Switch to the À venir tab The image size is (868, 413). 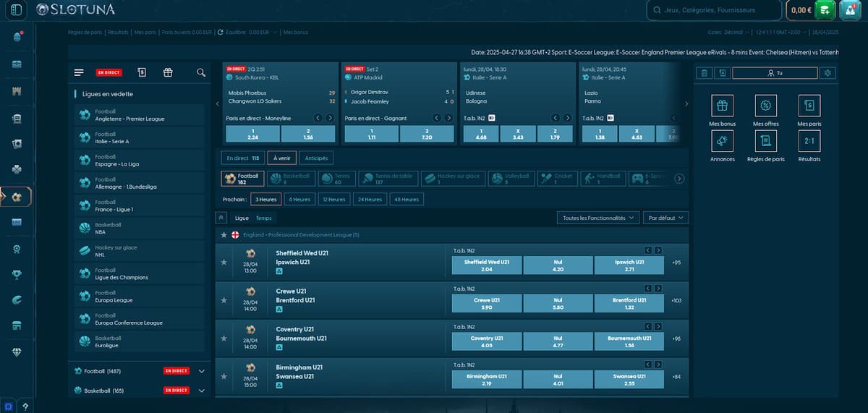pos(282,158)
